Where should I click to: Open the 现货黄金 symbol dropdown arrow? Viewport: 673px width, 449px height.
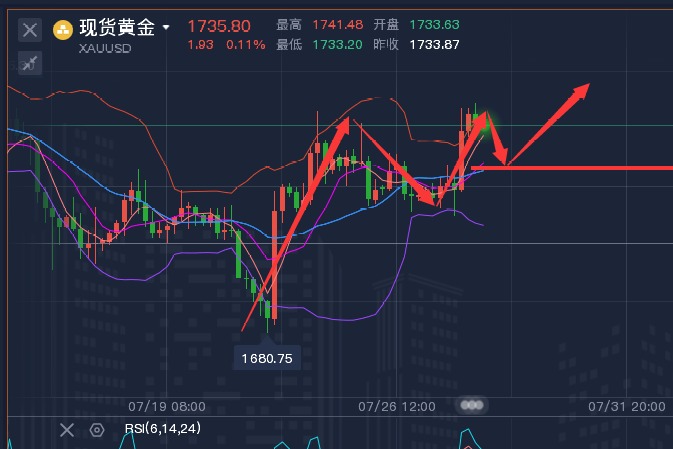tap(166, 28)
